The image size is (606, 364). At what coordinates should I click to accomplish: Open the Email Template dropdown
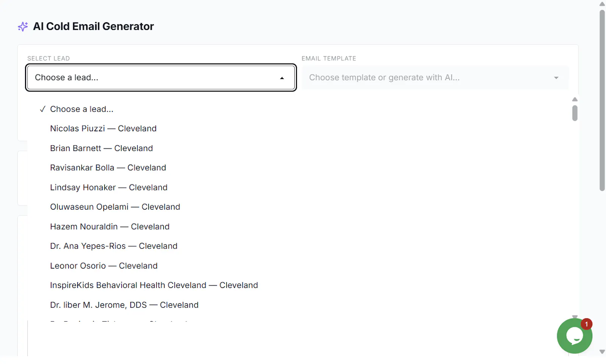pos(435,78)
